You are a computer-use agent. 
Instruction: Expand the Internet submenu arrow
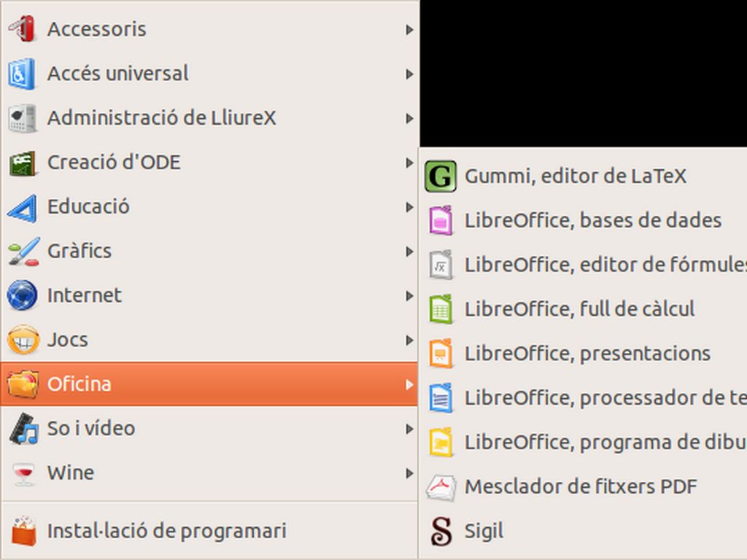[409, 296]
